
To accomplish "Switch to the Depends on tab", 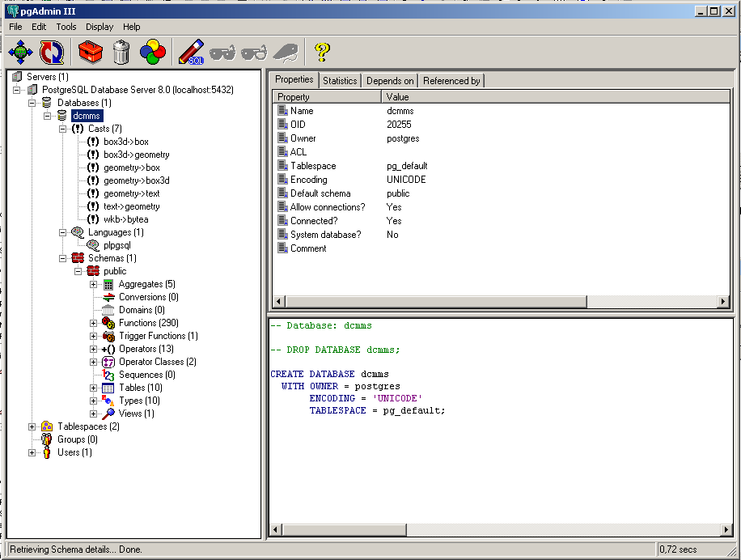I will pyautogui.click(x=390, y=81).
